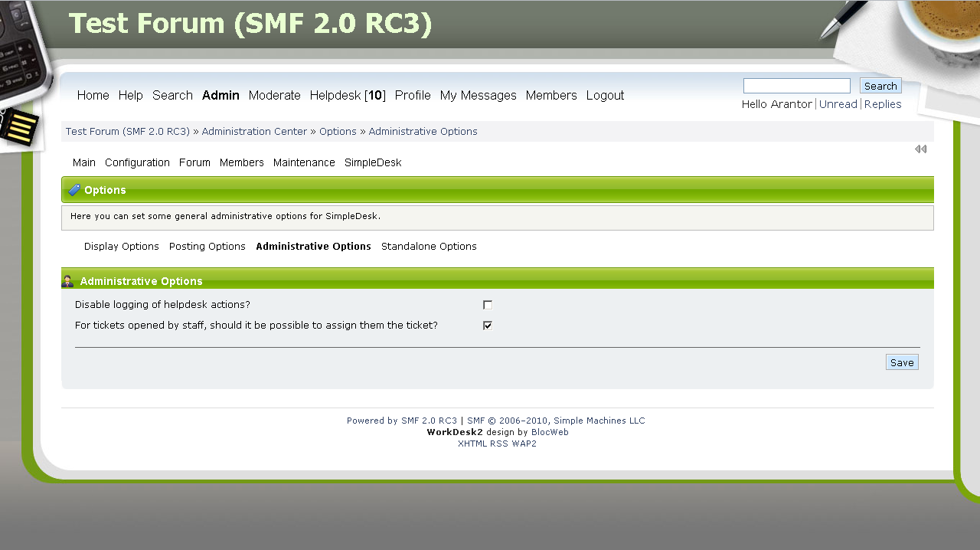Open the Home menu item
This screenshot has height=550, width=980.
point(93,95)
